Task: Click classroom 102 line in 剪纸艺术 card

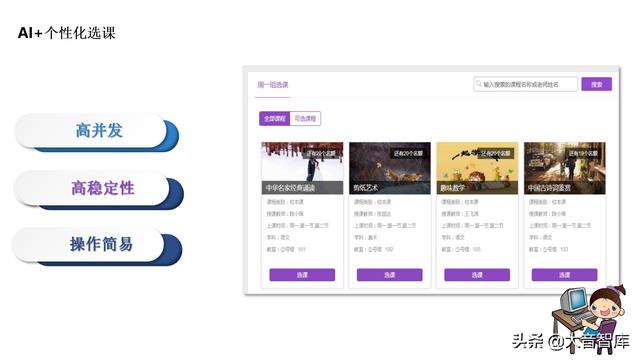Action: click(373, 249)
